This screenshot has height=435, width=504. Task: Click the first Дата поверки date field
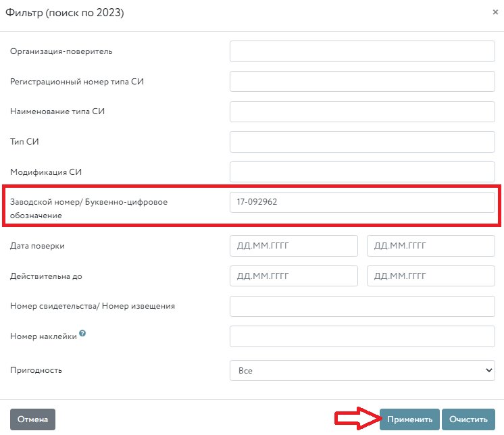(x=294, y=246)
